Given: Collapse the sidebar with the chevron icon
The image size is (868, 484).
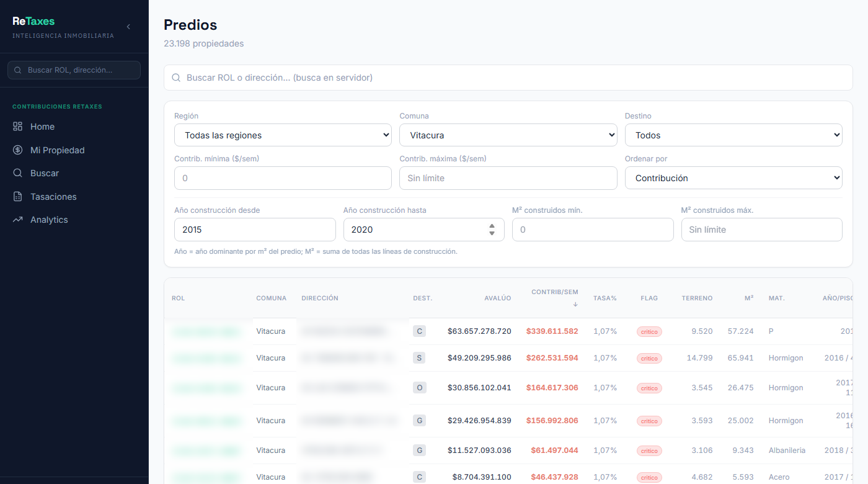Looking at the screenshot, I should (x=128, y=27).
